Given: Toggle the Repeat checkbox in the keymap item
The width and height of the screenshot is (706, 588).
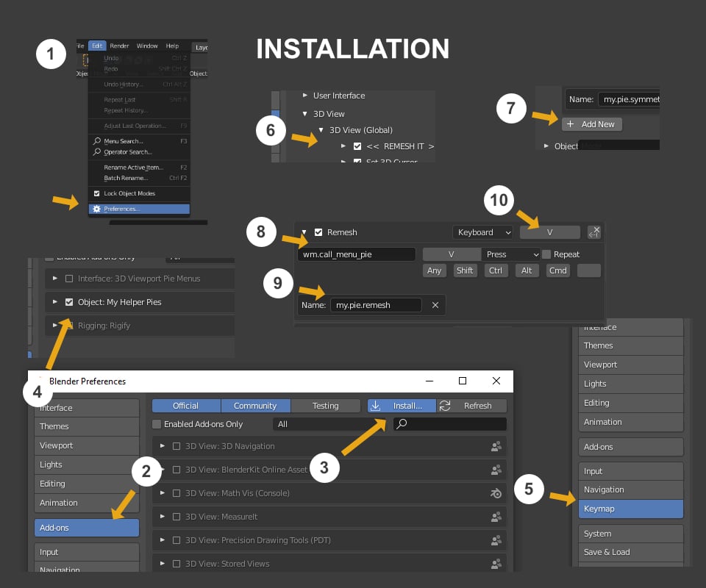Looking at the screenshot, I should coord(546,254).
